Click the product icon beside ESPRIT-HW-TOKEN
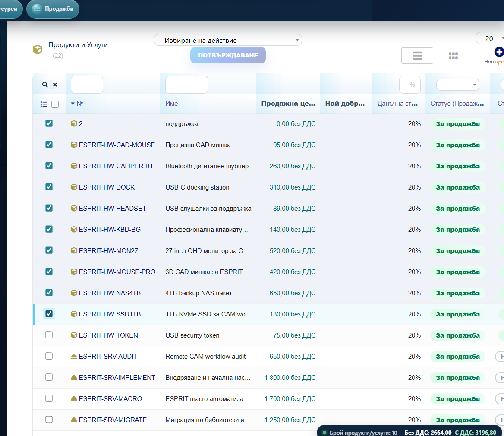 click(x=74, y=335)
